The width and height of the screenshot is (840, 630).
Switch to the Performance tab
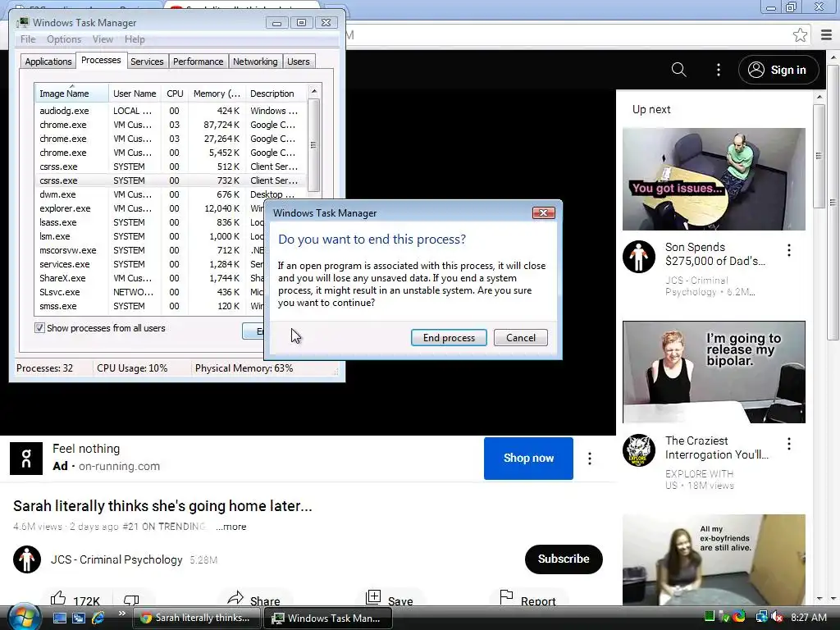(x=198, y=62)
